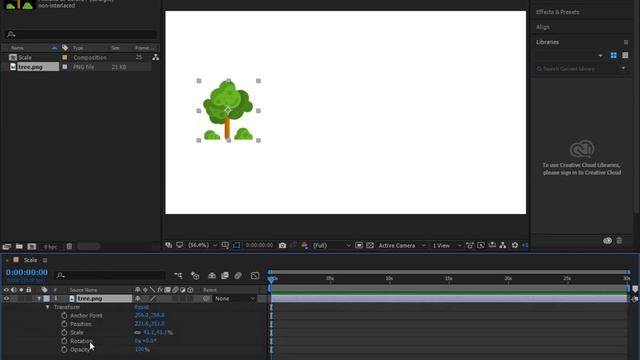Screen dimensions: 640x360
Task: Select the Scale timeline tab
Action: point(30,260)
